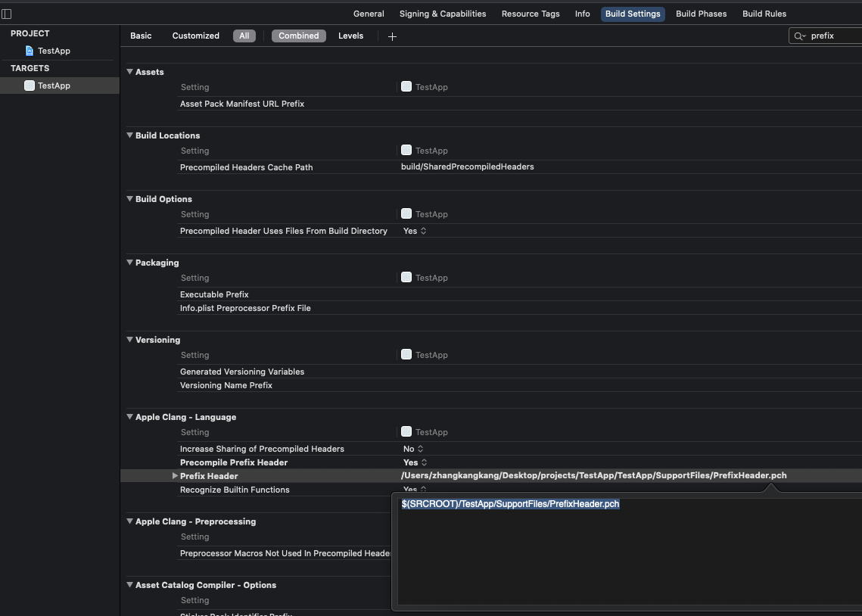Viewport: 862px width, 616px height.
Task: Click TestApp target icon in Versioning section
Action: tap(406, 355)
